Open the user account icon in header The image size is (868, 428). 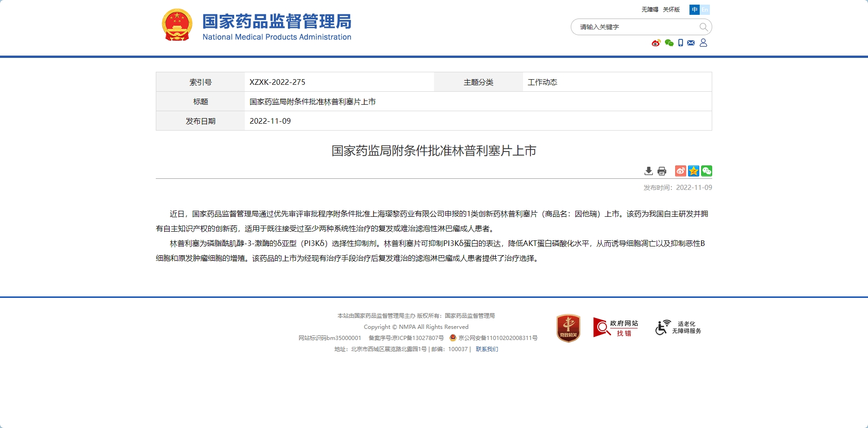[703, 43]
